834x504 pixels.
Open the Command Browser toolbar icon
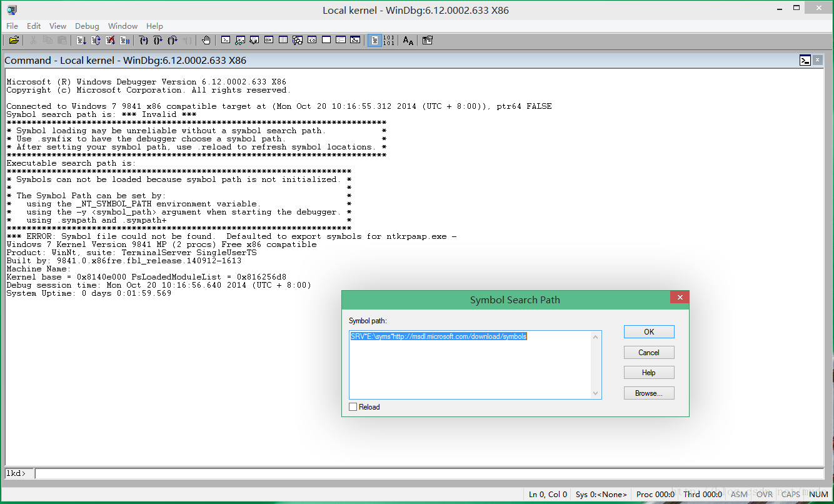[x=355, y=40]
